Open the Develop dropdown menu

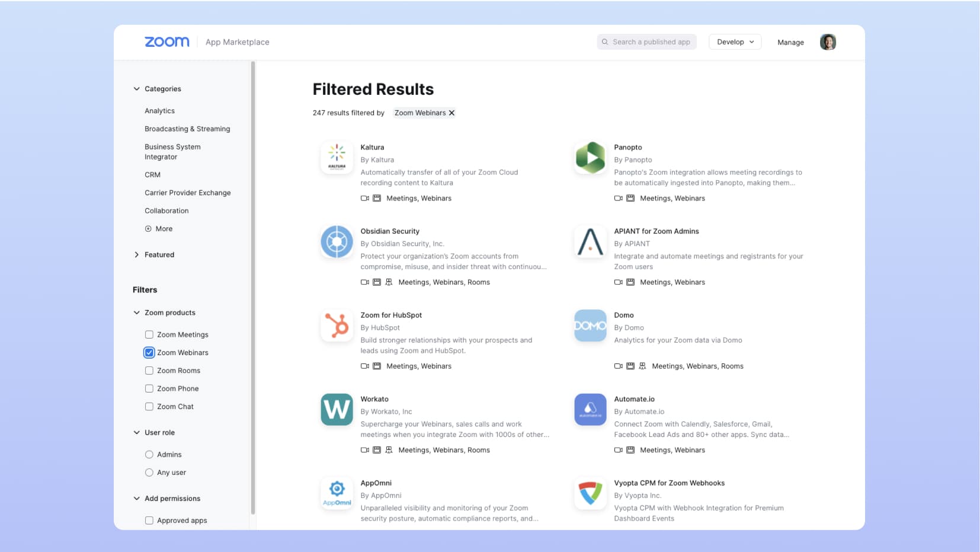[x=735, y=42]
